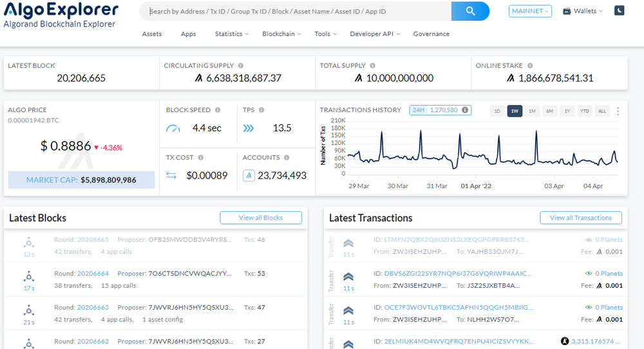This screenshot has width=644, height=349.
Task: Expand the Statistics menu
Action: tap(232, 34)
